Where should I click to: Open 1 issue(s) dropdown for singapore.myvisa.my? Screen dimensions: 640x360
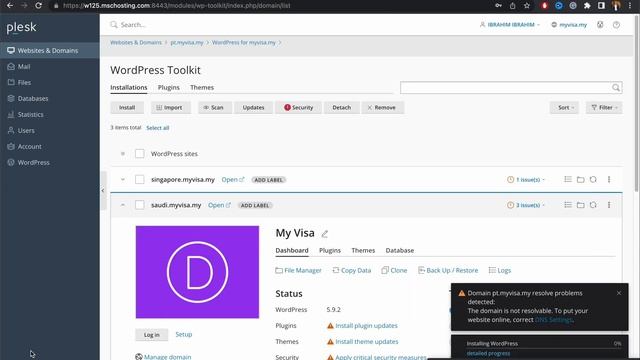526,180
